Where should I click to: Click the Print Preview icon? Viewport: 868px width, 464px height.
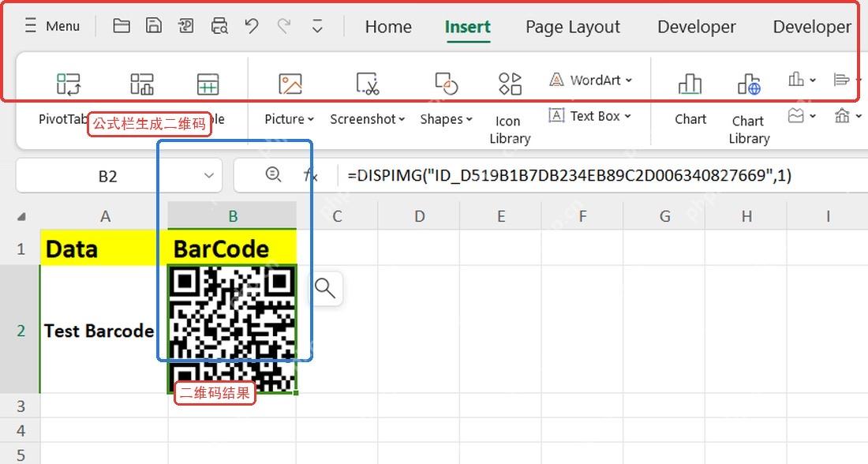tap(219, 26)
